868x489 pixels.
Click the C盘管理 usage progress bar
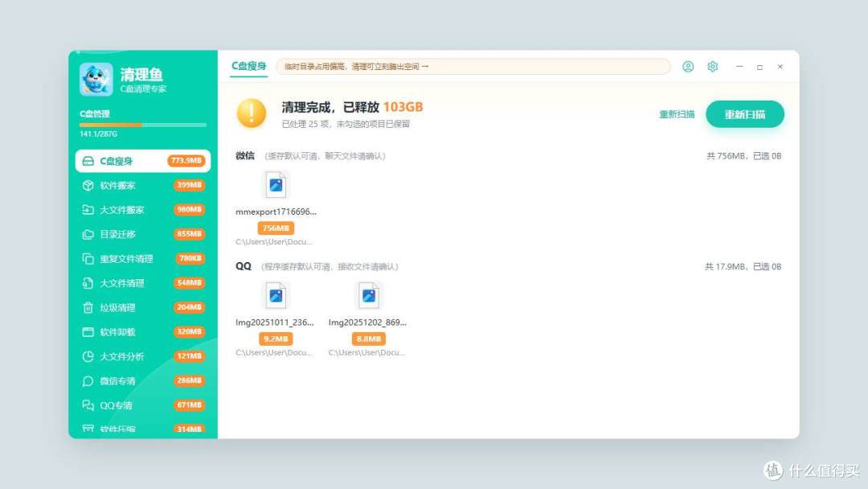click(143, 125)
